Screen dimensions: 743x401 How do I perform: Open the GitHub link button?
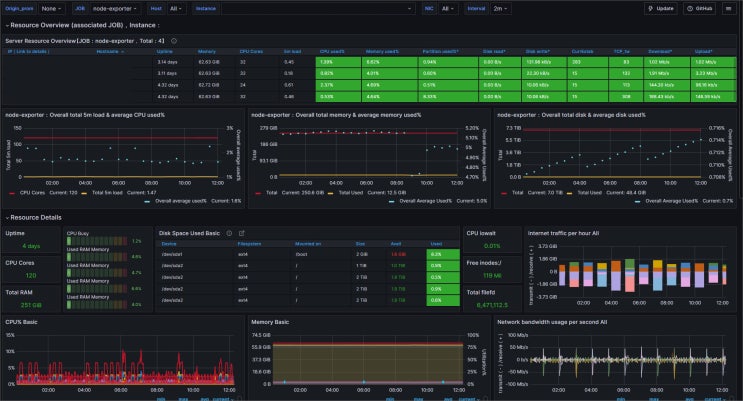pyautogui.click(x=700, y=8)
